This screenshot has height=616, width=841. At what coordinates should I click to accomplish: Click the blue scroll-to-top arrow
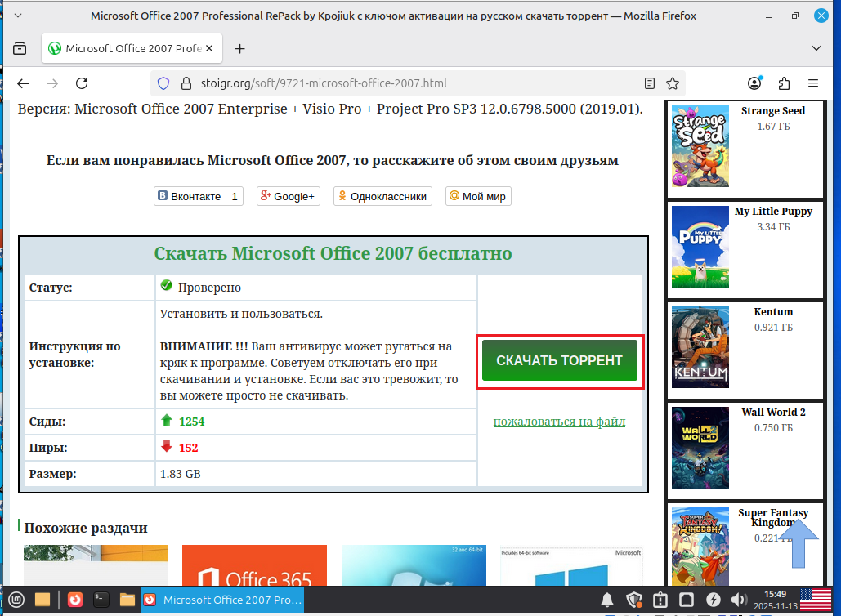[798, 543]
